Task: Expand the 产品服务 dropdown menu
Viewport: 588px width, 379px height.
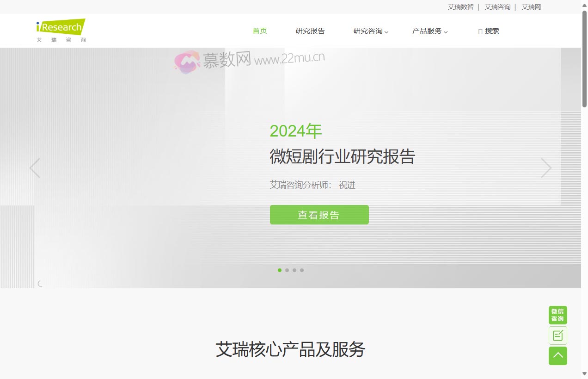Action: [x=429, y=31]
